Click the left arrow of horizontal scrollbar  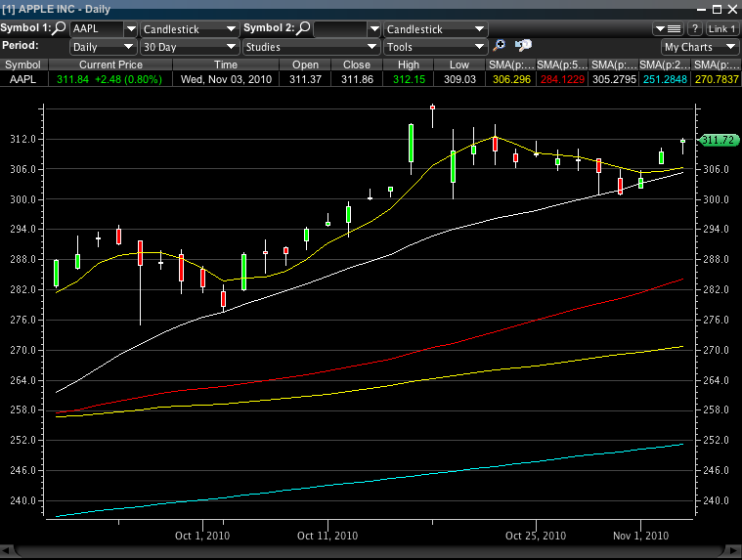[6, 552]
